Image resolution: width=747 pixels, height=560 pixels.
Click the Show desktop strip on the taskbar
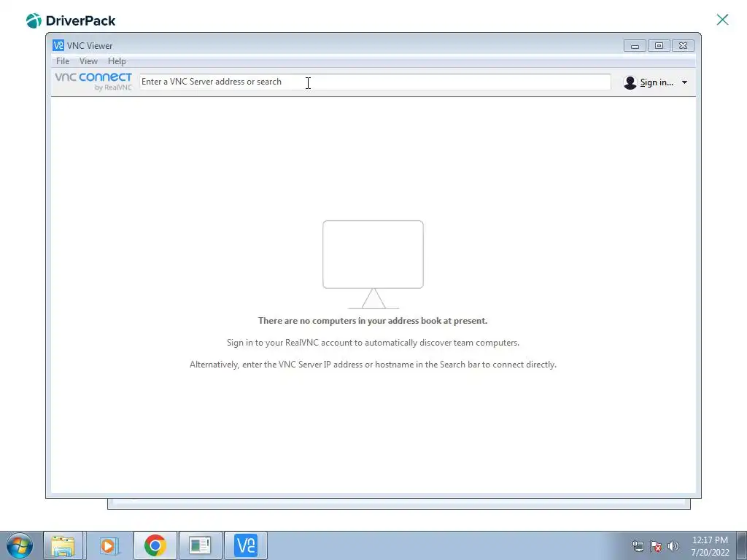pyautogui.click(x=741, y=545)
